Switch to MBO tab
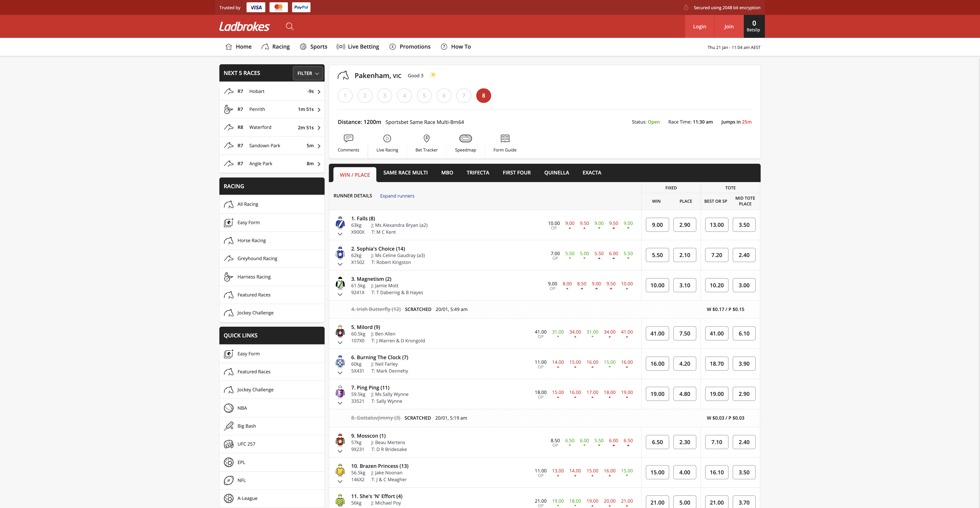Viewport: 980px width, 508px height. (447, 173)
